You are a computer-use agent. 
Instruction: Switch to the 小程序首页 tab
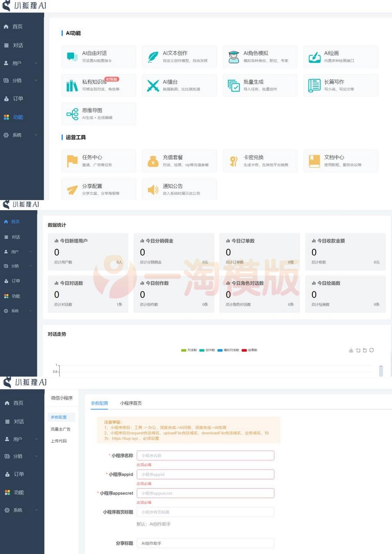point(131,403)
